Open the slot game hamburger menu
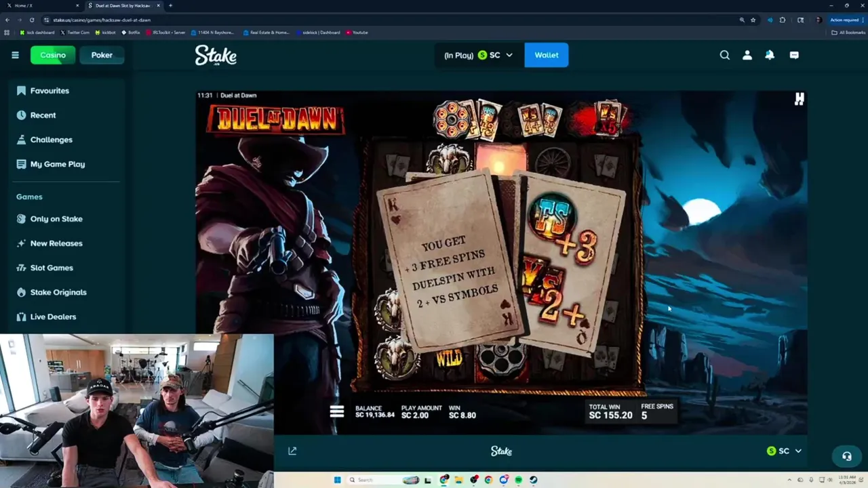This screenshot has width=868, height=488. 337,411
